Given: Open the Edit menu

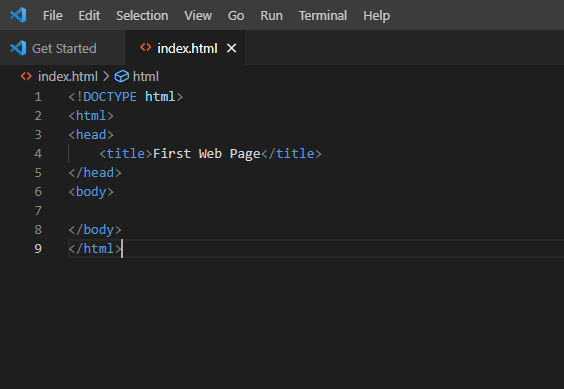Looking at the screenshot, I should [x=89, y=15].
